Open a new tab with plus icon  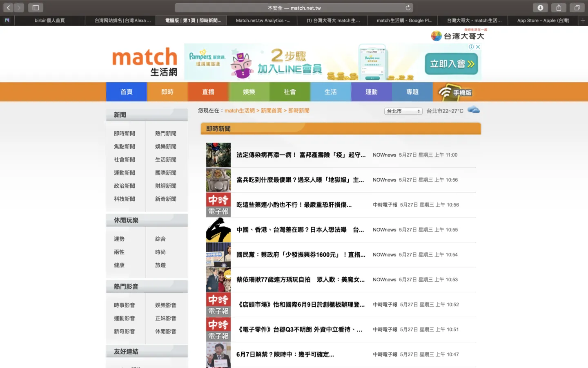pos(583,20)
